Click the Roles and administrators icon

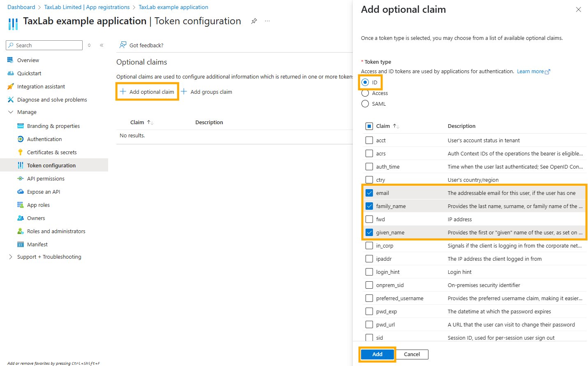click(x=20, y=231)
